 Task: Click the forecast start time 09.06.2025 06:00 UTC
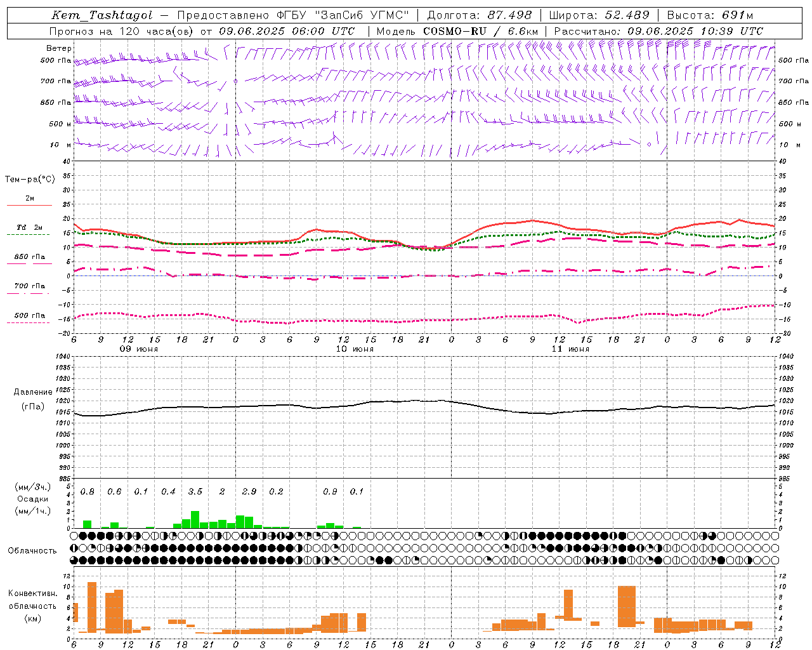[287, 31]
